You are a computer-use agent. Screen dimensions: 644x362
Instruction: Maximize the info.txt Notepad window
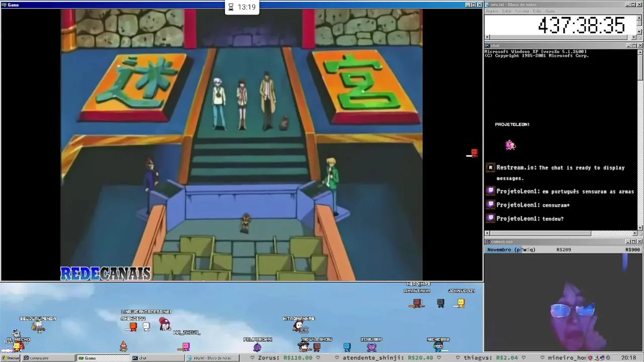pyautogui.click(x=634, y=5)
